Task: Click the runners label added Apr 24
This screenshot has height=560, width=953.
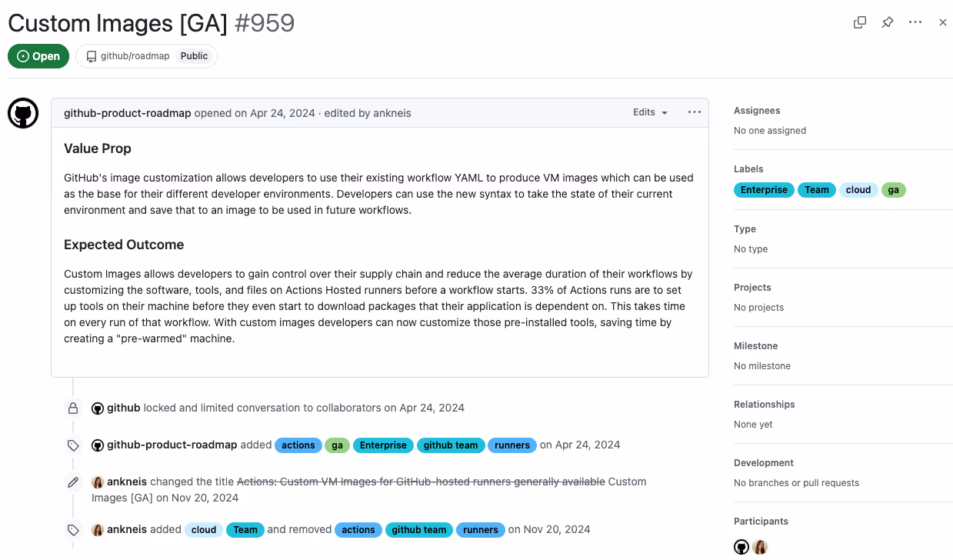Action: click(x=512, y=445)
